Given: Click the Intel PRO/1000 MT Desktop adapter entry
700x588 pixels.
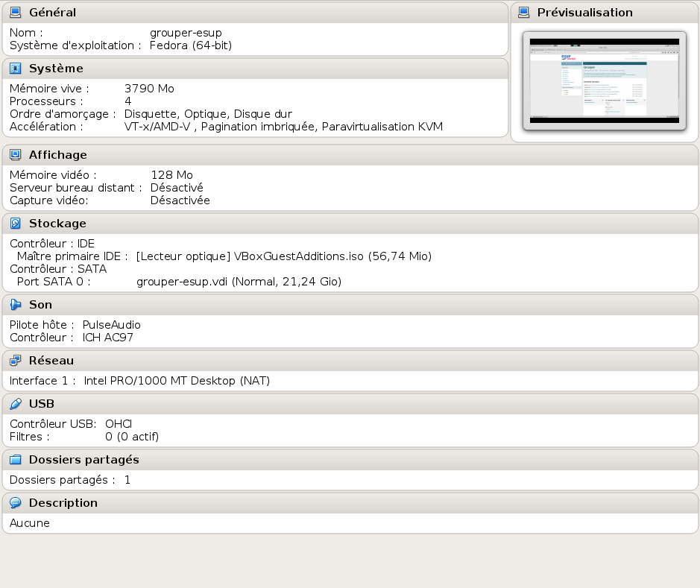Looking at the screenshot, I should coord(176,381).
